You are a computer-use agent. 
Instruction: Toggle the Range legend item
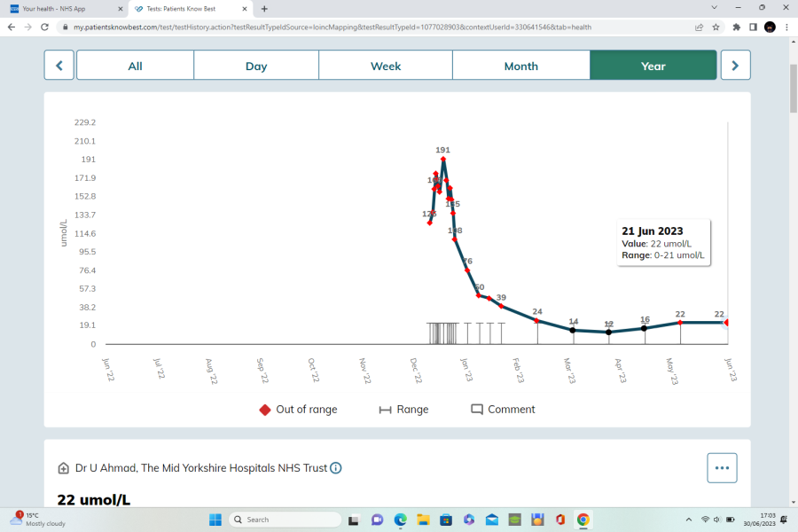pyautogui.click(x=403, y=410)
